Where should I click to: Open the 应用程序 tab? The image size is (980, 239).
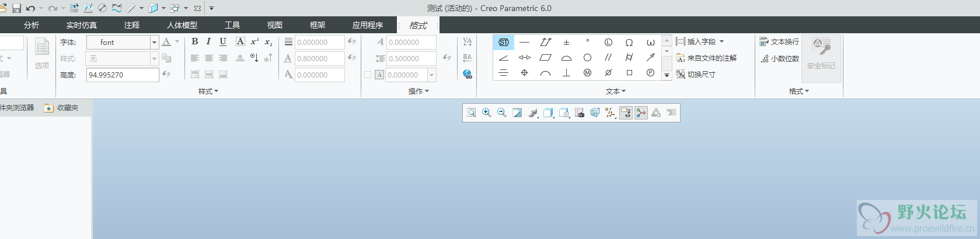coord(368,25)
